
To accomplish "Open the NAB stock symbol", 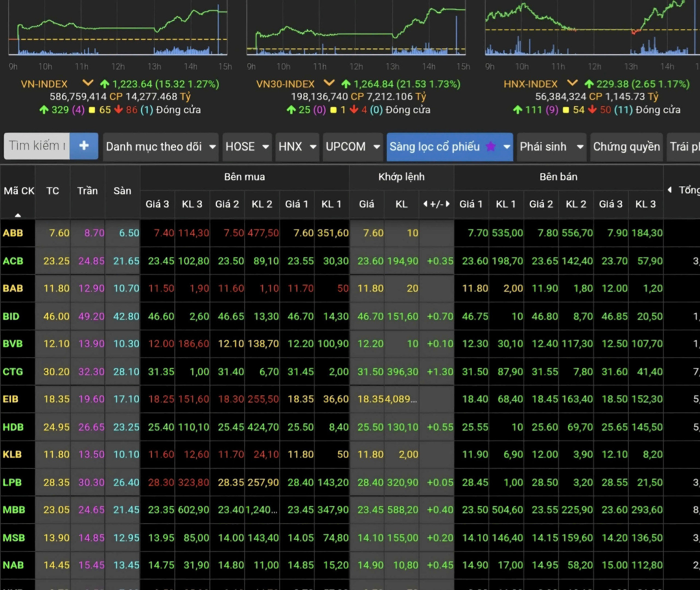I will click(13, 565).
